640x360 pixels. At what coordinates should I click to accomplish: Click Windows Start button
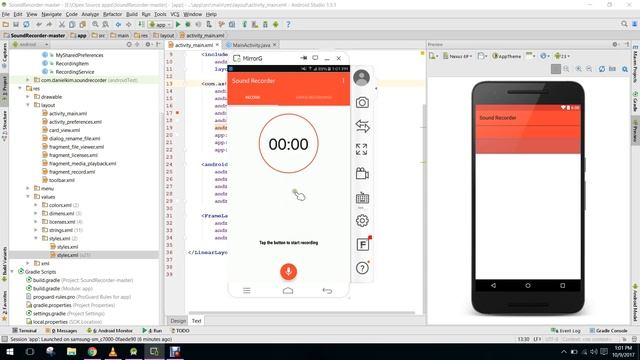[9, 351]
